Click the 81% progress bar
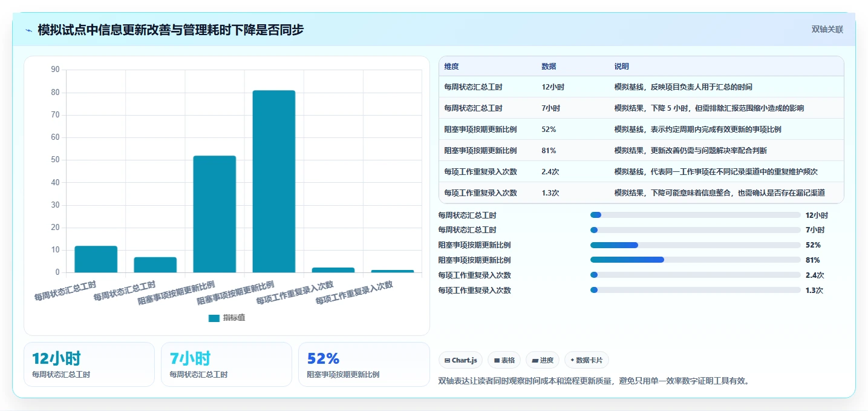This screenshot has height=411, width=868. [x=696, y=260]
